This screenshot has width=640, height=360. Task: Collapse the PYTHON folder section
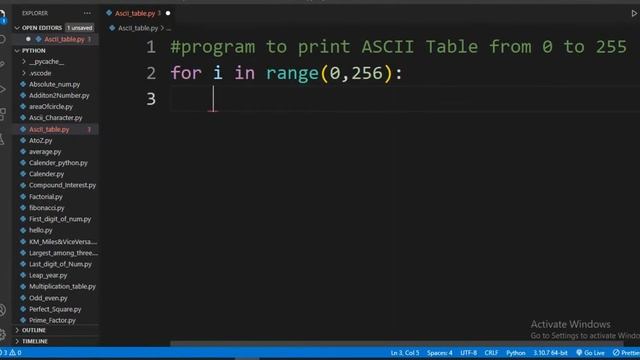(17, 51)
